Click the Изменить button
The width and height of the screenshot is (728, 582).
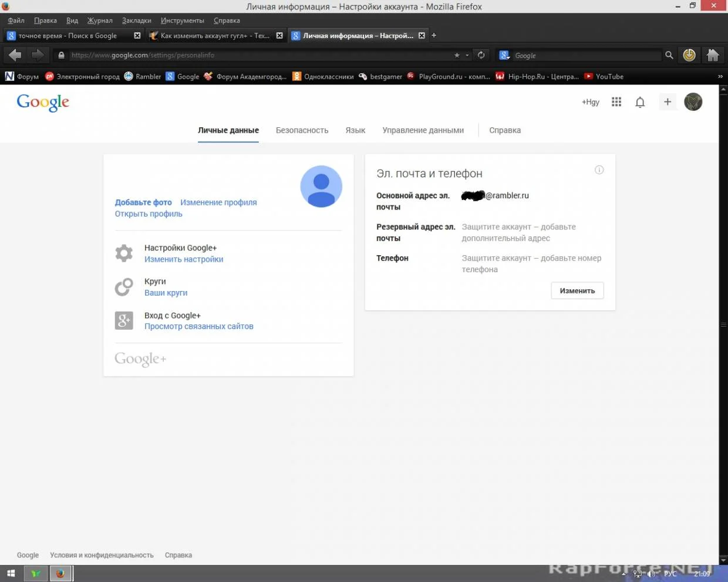click(x=577, y=290)
